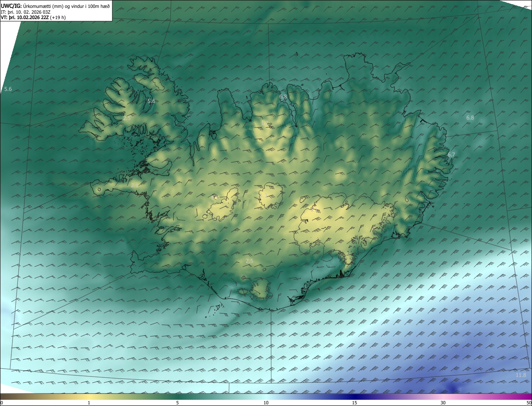532x406 pixels.
Task: Click the title text 'Úrkomumætti (mm) og vindur í 100m hæð'
Action: (x=66, y=5)
